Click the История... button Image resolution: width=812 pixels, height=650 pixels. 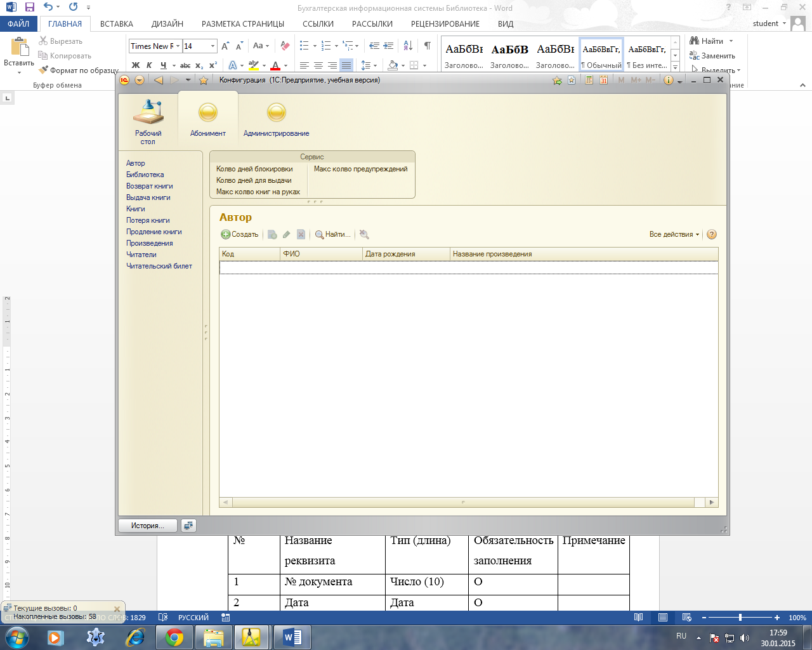click(x=148, y=526)
